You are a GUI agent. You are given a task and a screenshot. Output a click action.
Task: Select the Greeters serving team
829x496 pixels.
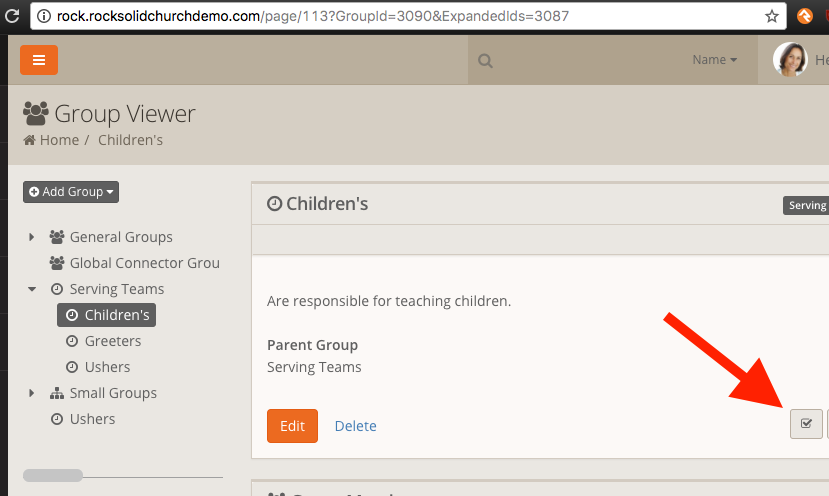pyautogui.click(x=112, y=341)
